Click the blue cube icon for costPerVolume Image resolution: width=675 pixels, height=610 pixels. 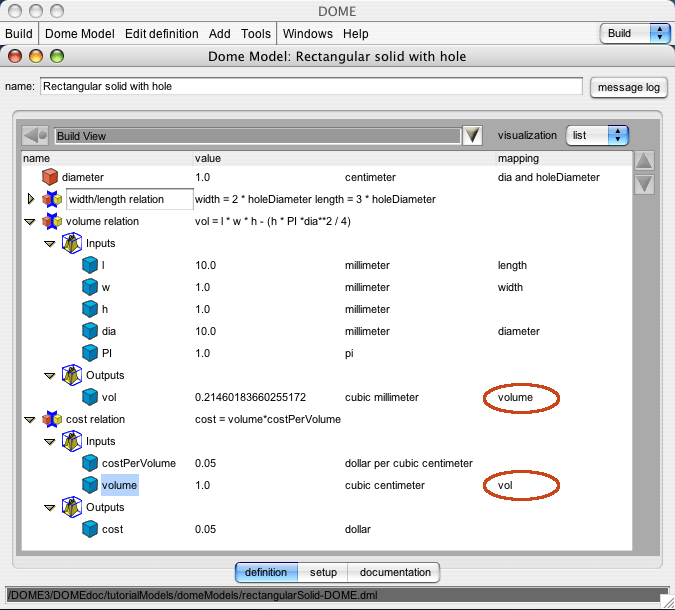[90, 463]
